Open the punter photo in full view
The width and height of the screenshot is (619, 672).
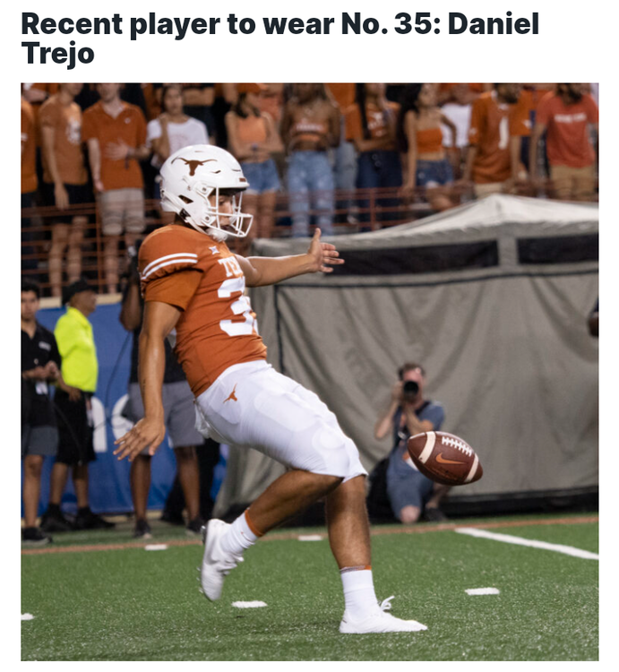[x=309, y=372]
